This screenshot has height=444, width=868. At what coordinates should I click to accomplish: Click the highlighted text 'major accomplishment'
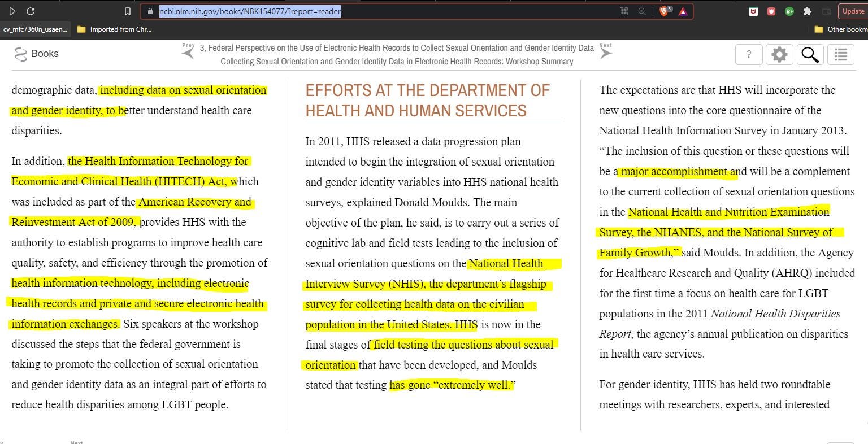point(674,171)
